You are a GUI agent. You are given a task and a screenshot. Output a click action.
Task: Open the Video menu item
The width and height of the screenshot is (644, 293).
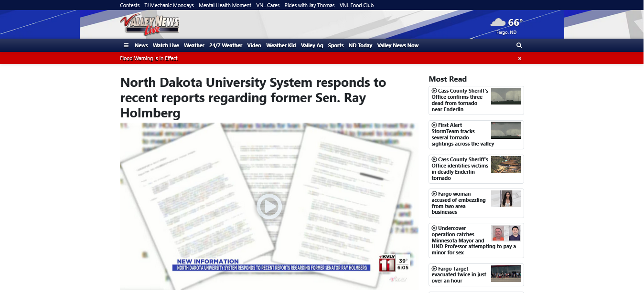(254, 45)
